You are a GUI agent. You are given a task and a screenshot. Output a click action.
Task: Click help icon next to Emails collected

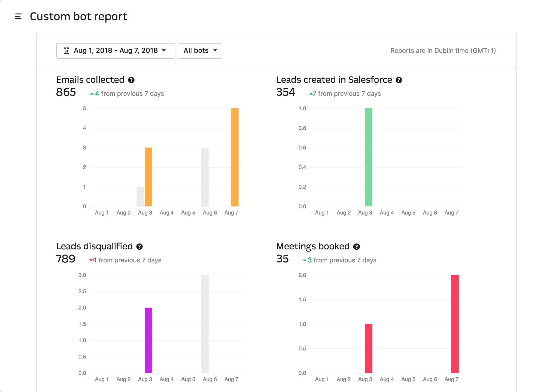[x=131, y=80]
